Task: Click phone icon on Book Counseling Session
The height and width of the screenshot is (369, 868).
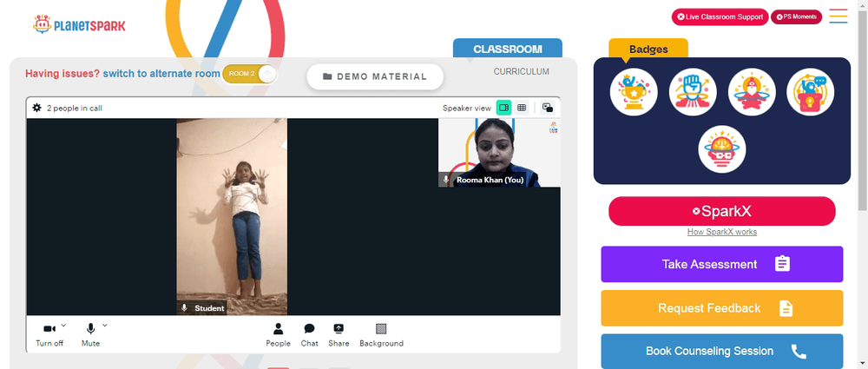Action: click(x=799, y=352)
